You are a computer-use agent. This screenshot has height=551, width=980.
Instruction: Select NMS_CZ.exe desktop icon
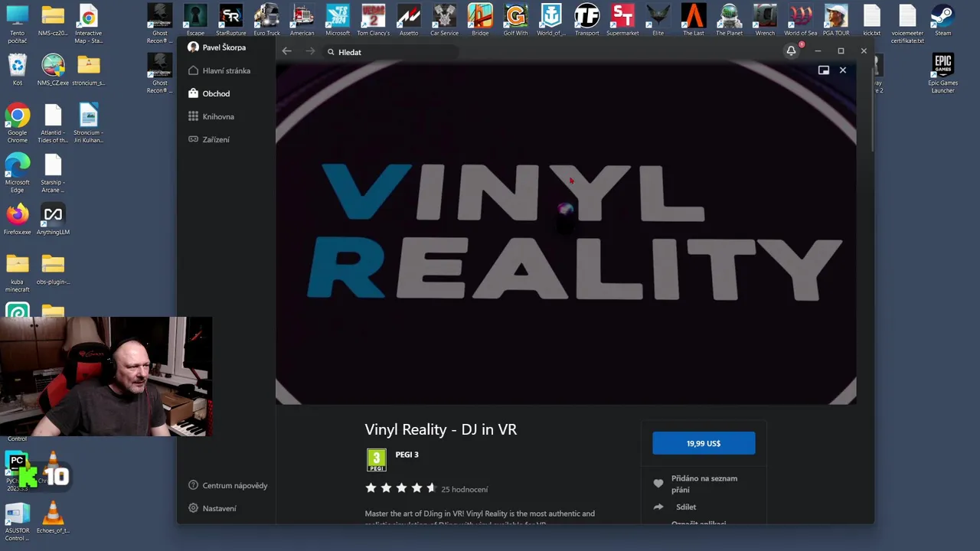pyautogui.click(x=53, y=70)
